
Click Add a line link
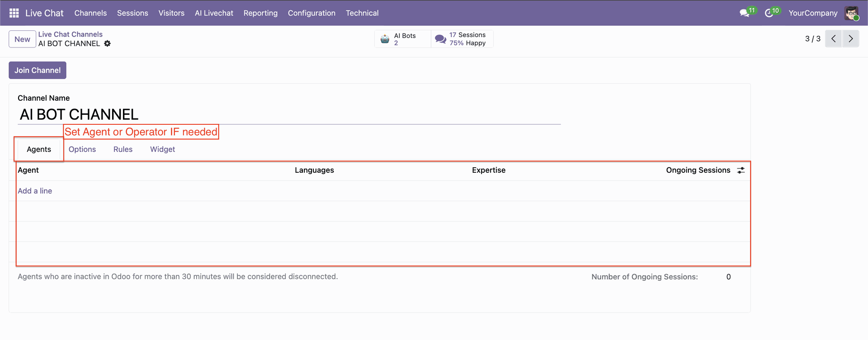[35, 191]
